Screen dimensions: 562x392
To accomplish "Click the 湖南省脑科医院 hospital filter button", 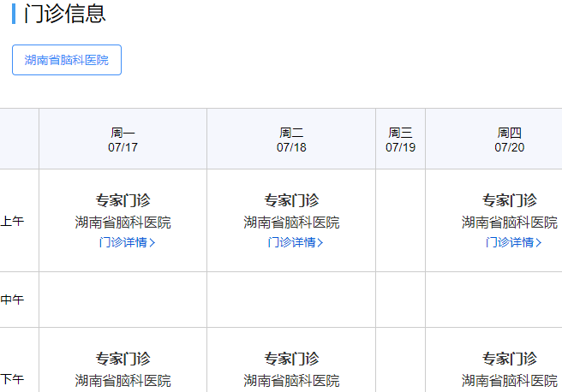I will 67,60.
